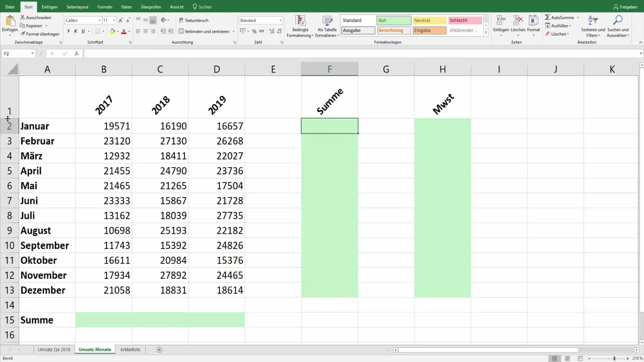Open the eraser Löschen clear dropdown
Image resolution: width=644 pixels, height=362 pixels.
pos(557,34)
